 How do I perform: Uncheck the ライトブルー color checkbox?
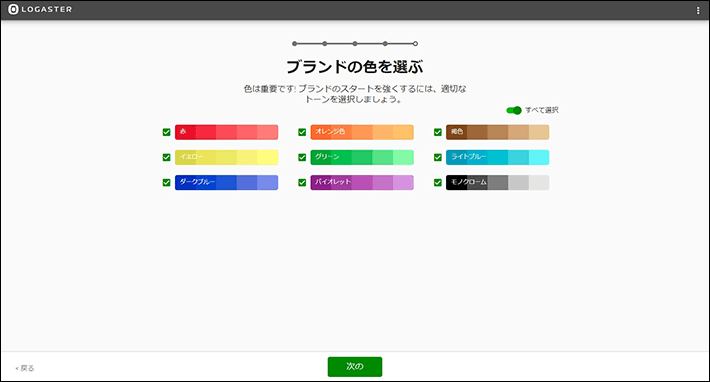(x=437, y=158)
